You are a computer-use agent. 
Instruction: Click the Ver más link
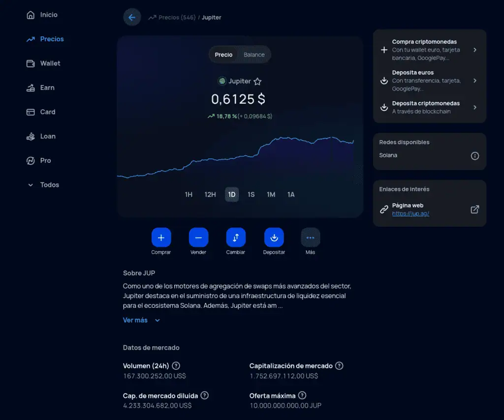tap(135, 320)
